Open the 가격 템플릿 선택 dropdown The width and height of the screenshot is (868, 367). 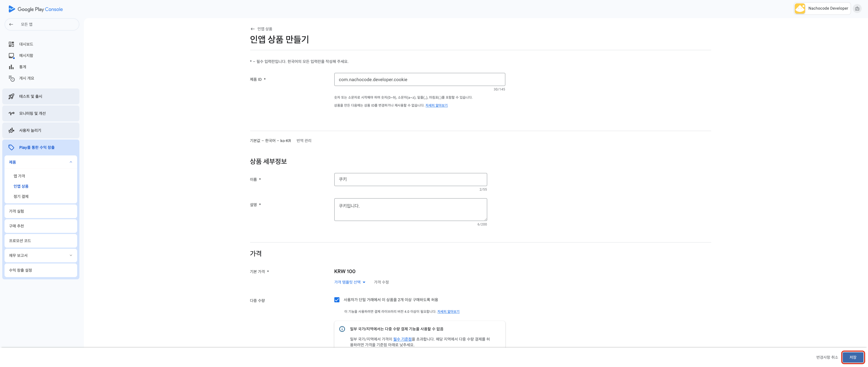tap(349, 282)
